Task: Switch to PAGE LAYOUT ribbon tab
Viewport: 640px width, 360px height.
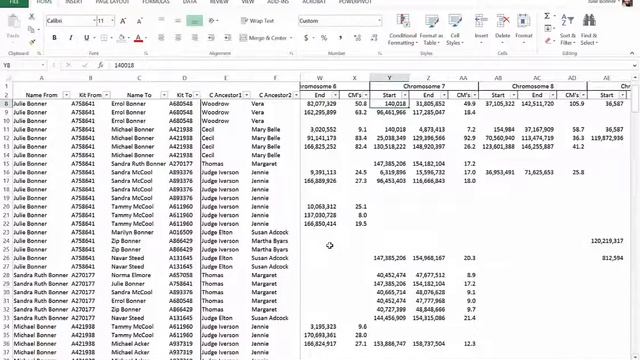Action: tap(112, 2)
